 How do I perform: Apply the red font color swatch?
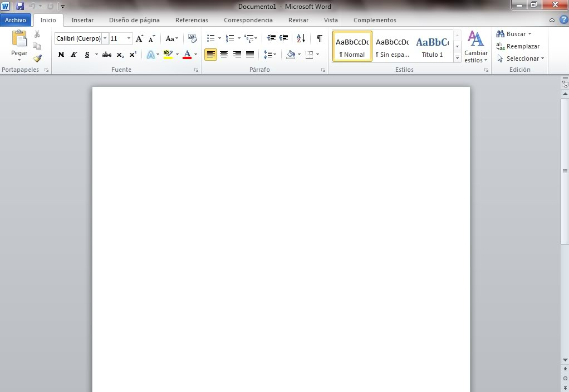(187, 55)
